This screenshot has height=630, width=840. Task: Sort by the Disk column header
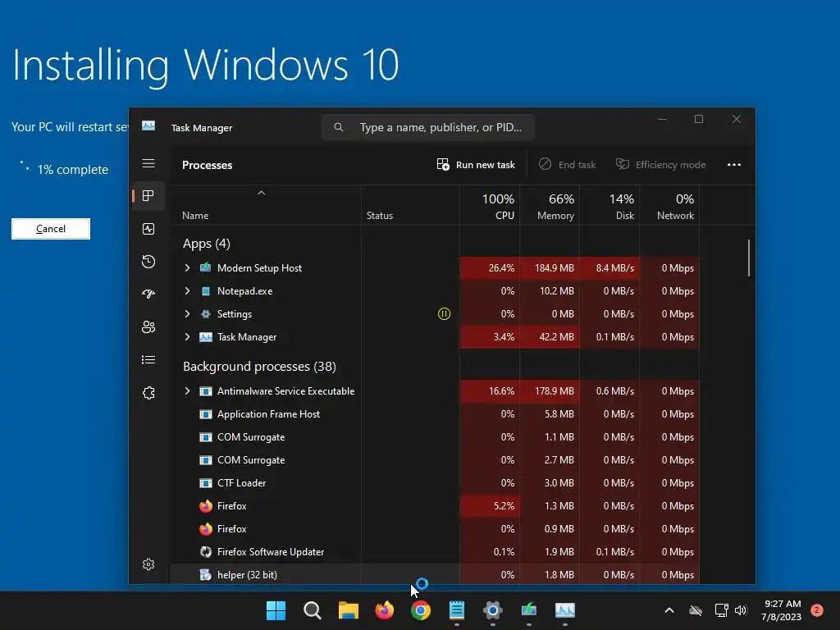tap(609, 206)
